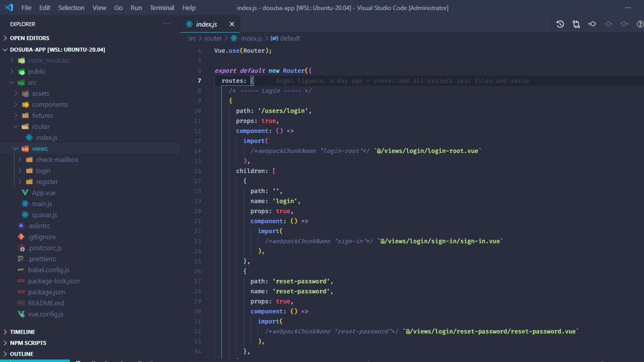Collapse the views folder
This screenshot has height=362, width=644.
15,149
